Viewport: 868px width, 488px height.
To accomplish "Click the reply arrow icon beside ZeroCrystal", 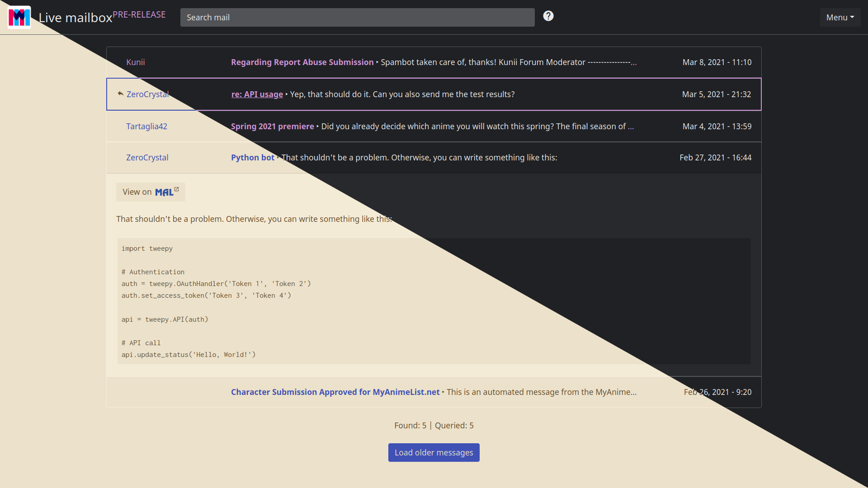I will point(120,94).
